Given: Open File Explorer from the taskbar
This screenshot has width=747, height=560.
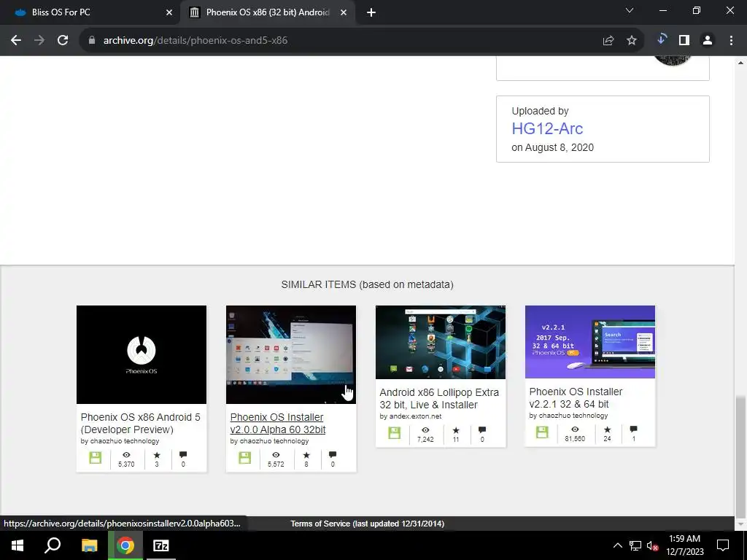Looking at the screenshot, I should [x=89, y=545].
